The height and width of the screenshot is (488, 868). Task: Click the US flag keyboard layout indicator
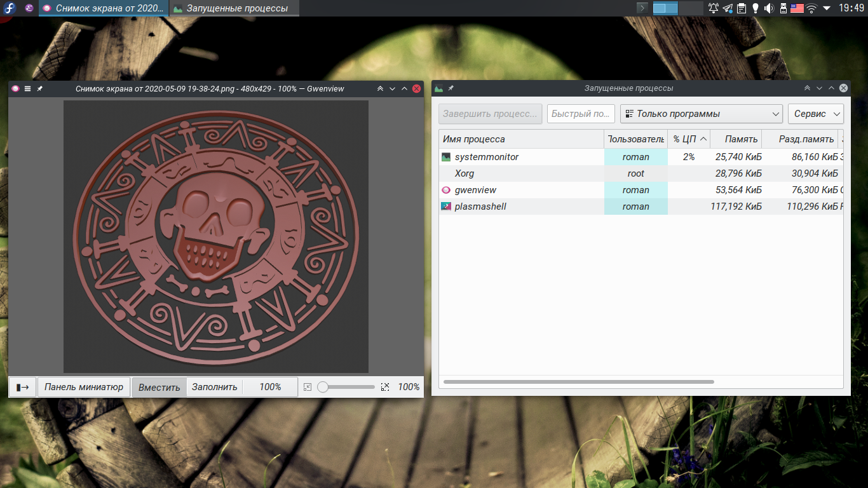pos(797,8)
